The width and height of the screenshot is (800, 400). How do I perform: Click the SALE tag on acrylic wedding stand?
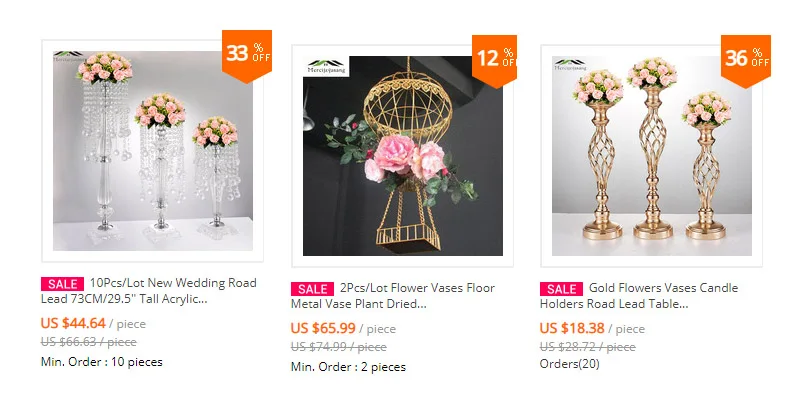(x=62, y=284)
